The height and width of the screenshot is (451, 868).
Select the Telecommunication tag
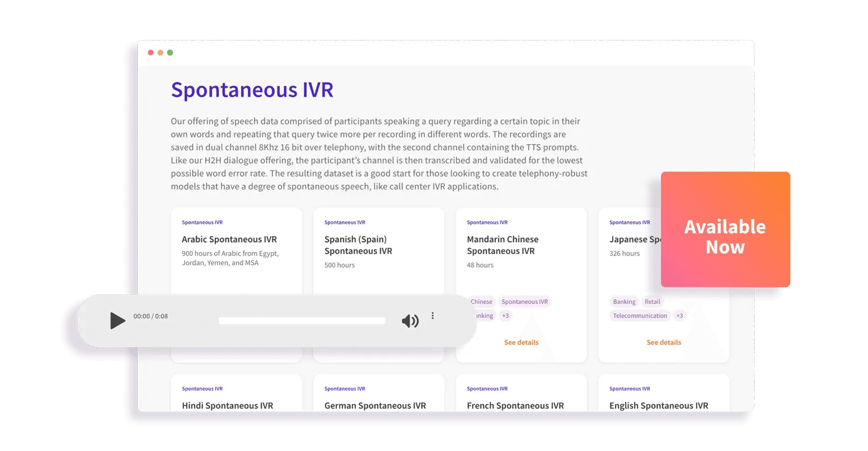[x=640, y=316]
